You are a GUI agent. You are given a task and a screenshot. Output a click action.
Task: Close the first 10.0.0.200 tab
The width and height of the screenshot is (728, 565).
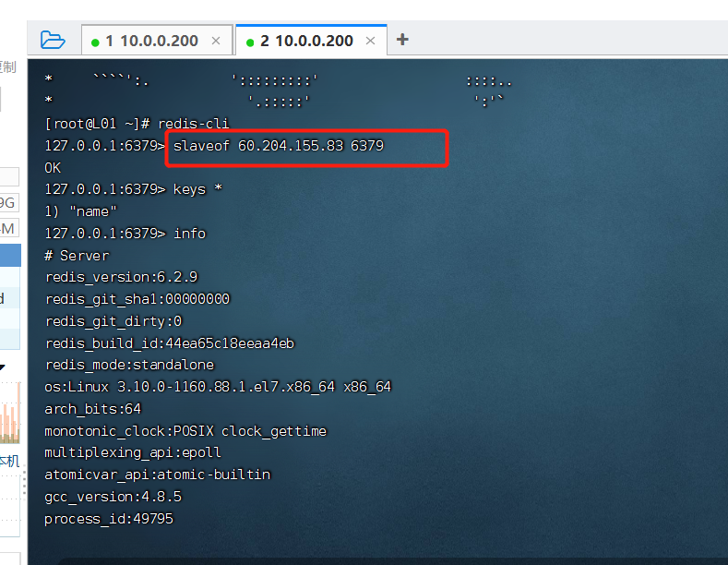pos(216,41)
